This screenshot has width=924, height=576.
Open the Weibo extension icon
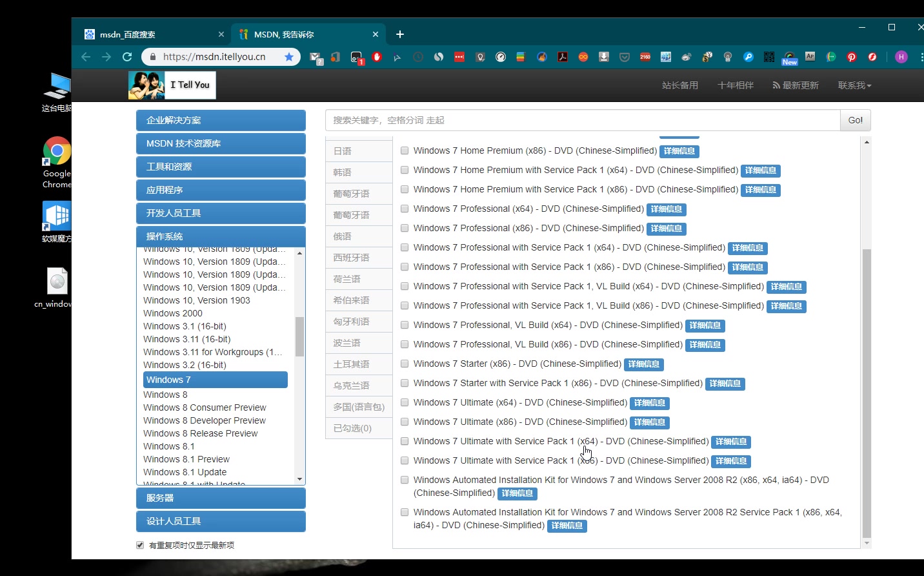pyautogui.click(x=687, y=57)
